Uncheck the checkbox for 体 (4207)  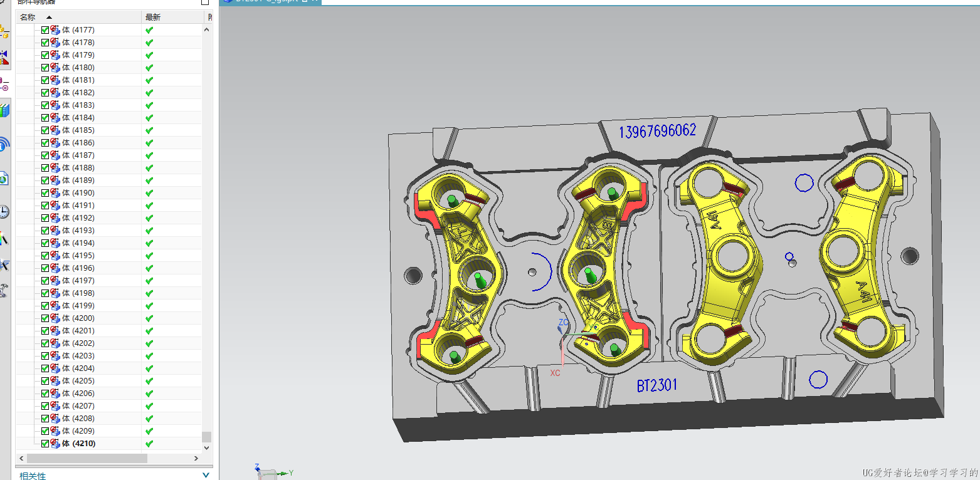pos(45,406)
